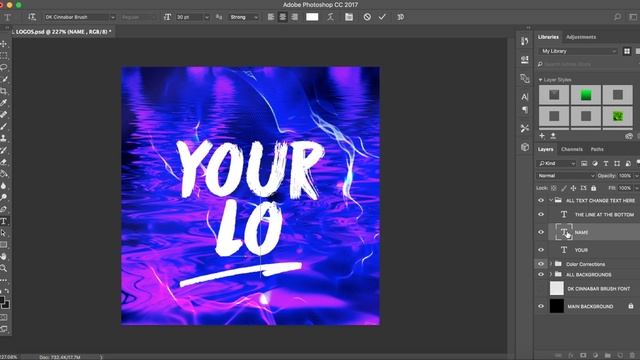
Task: Center the text alignment
Action: pos(282,17)
